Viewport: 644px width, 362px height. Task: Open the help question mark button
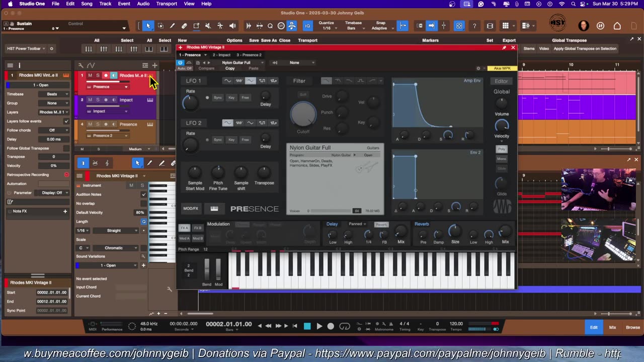[x=474, y=26]
